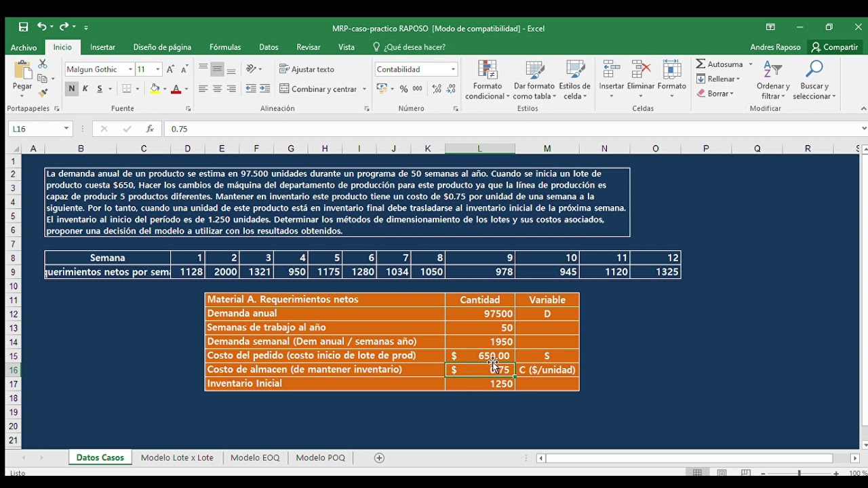868x488 pixels.
Task: Click the Percent Style icon
Action: 403,89
